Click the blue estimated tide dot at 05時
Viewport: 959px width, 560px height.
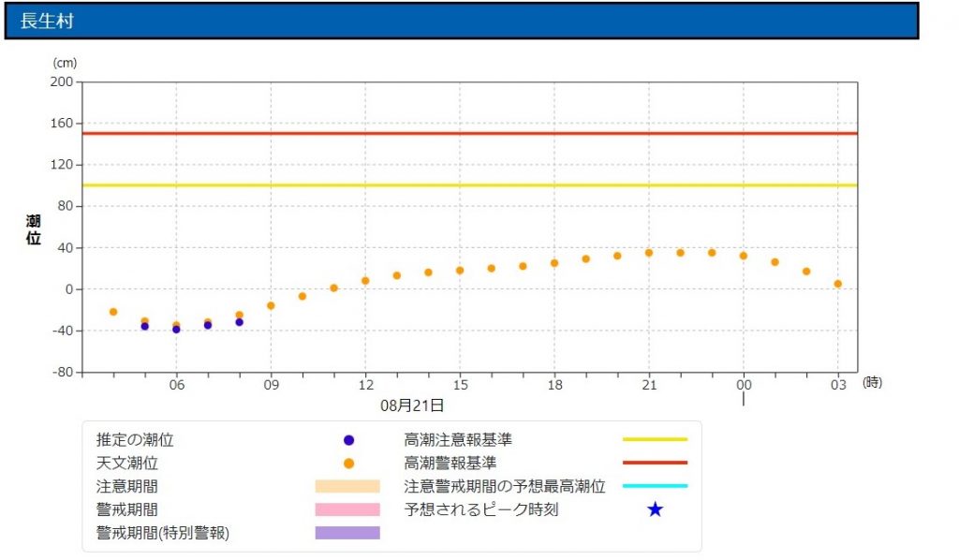[145, 327]
